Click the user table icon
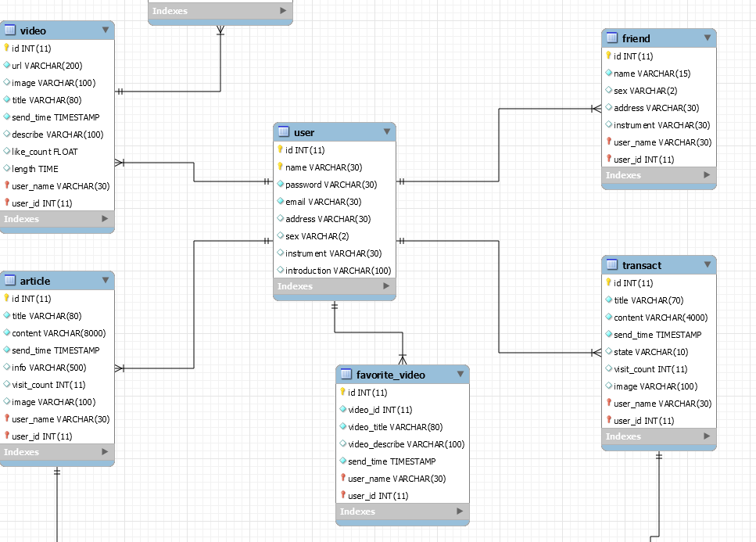756x542 pixels. tap(284, 131)
